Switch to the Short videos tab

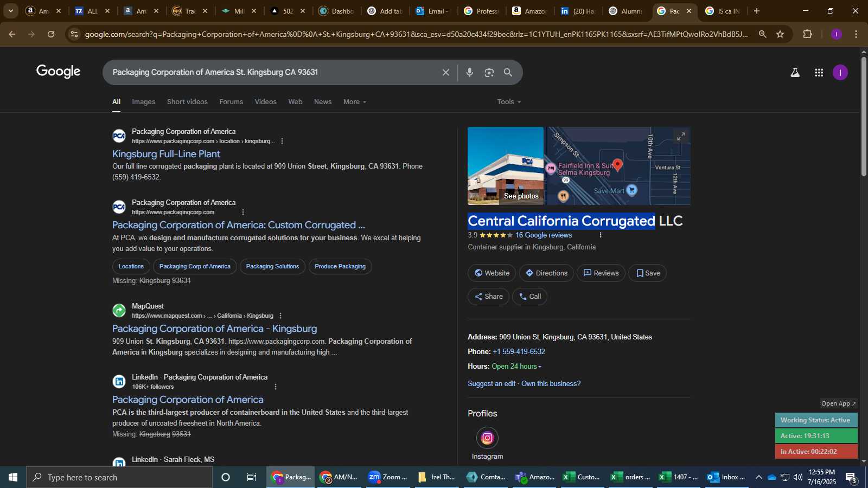(x=187, y=102)
